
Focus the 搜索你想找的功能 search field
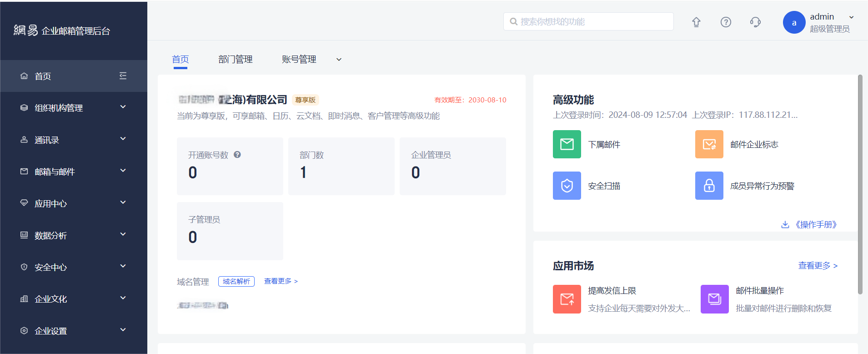coord(588,21)
